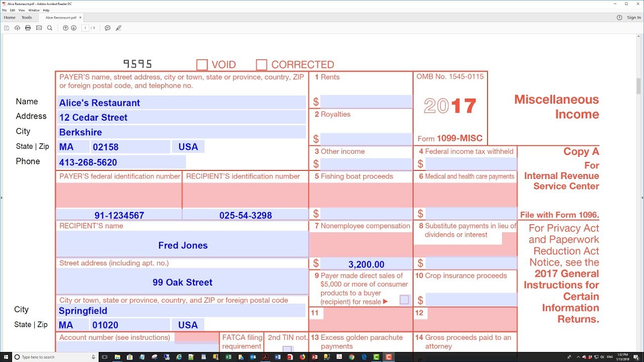Viewport: 644px width, 362px height.
Task: Open green Camtasia icon in taskbar
Action: click(376, 357)
